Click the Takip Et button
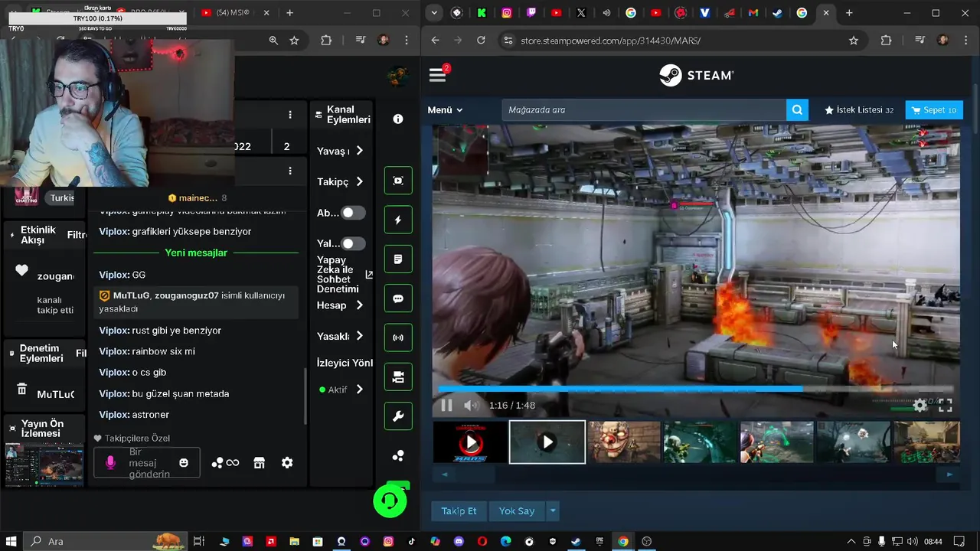 [459, 511]
